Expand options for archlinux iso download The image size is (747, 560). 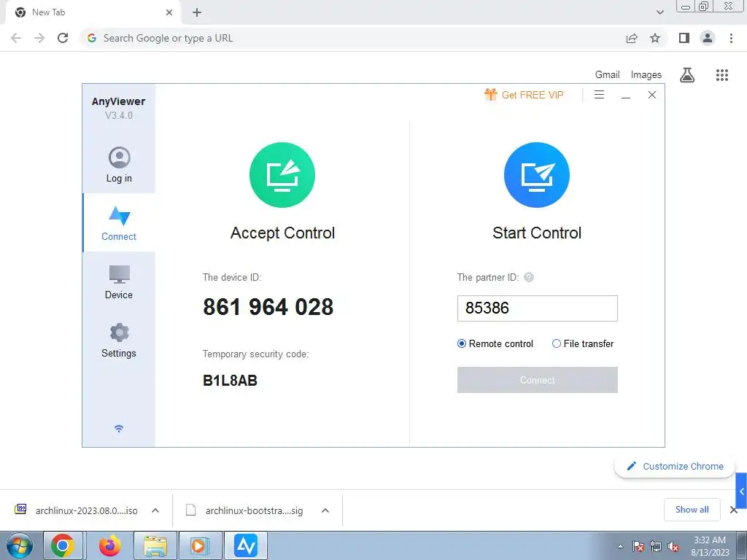155,510
